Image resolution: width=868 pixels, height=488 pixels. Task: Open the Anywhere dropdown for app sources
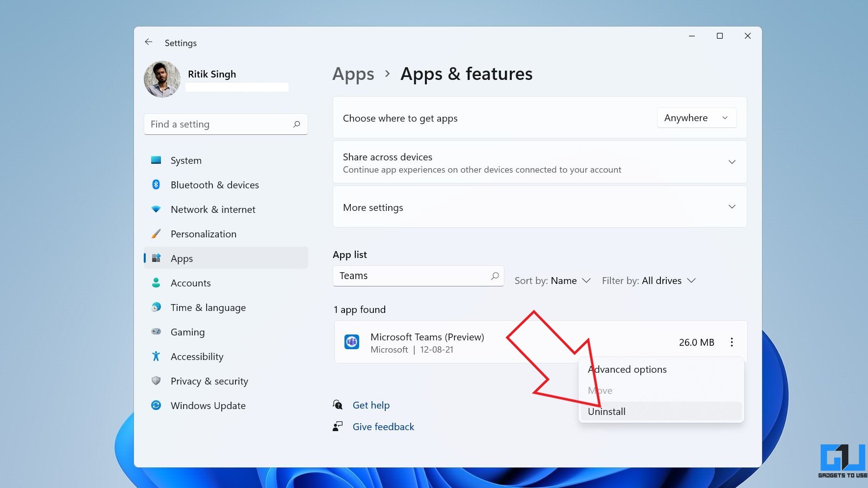pos(697,118)
